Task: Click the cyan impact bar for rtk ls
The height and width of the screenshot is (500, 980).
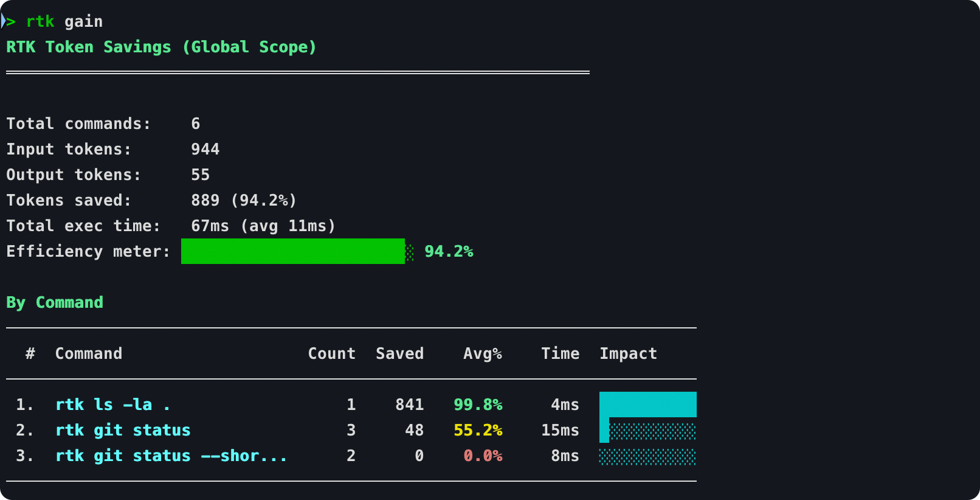Action: click(x=647, y=404)
